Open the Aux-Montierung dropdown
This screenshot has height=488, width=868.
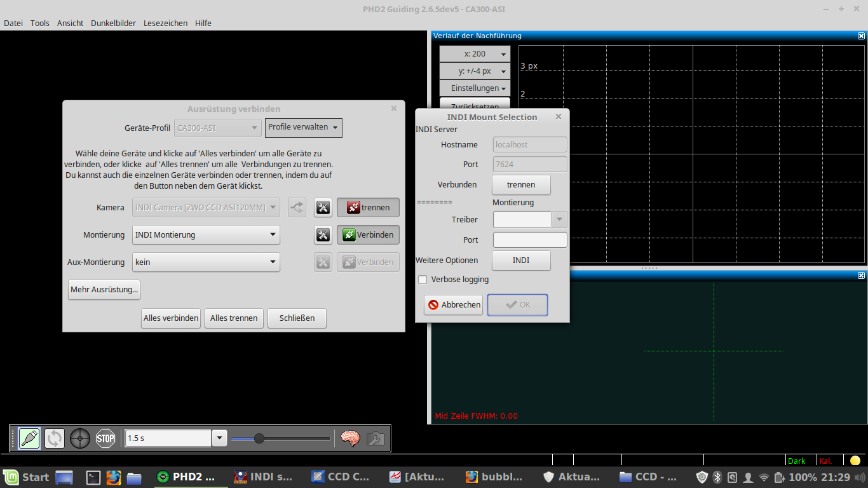(x=206, y=262)
